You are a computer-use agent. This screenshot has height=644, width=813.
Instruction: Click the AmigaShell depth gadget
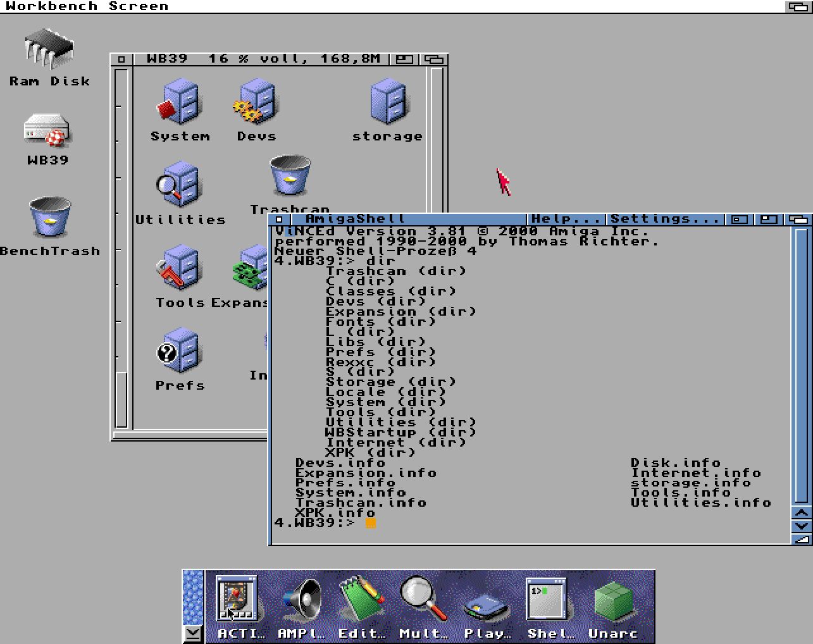coord(798,220)
